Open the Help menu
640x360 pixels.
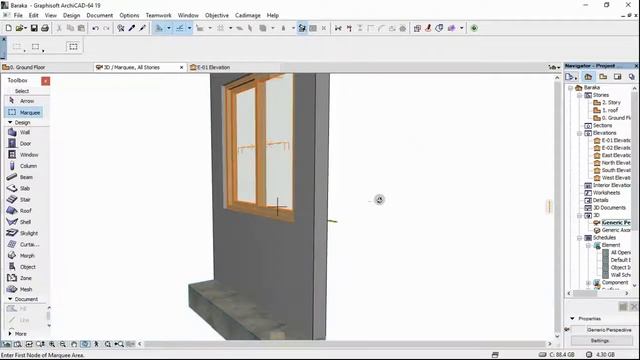pyautogui.click(x=273, y=15)
